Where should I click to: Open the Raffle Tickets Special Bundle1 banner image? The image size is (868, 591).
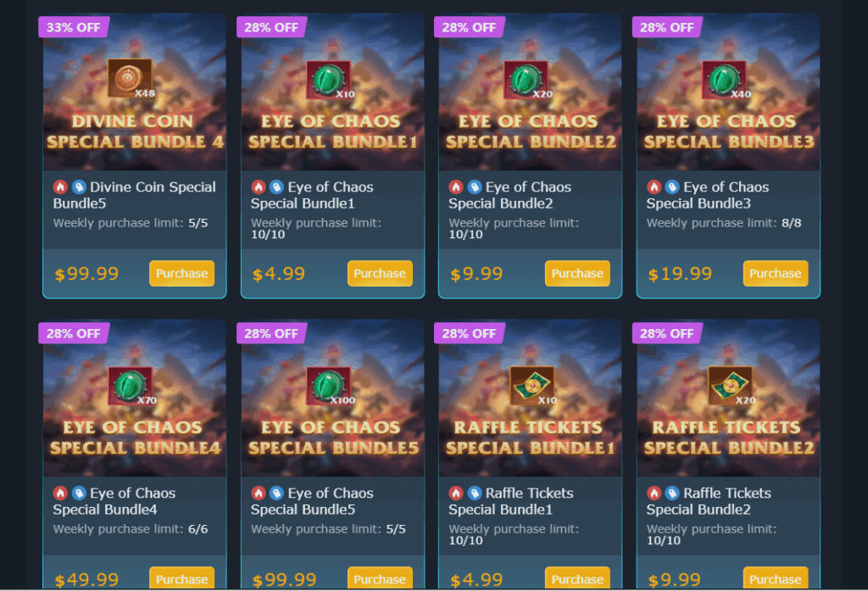[531, 399]
